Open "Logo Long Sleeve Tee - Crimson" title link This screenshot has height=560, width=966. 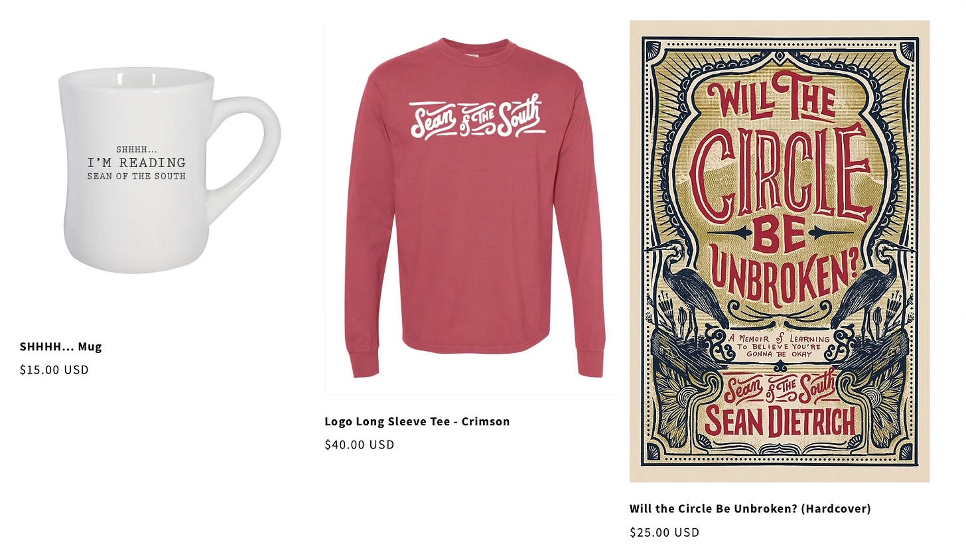coord(417,421)
